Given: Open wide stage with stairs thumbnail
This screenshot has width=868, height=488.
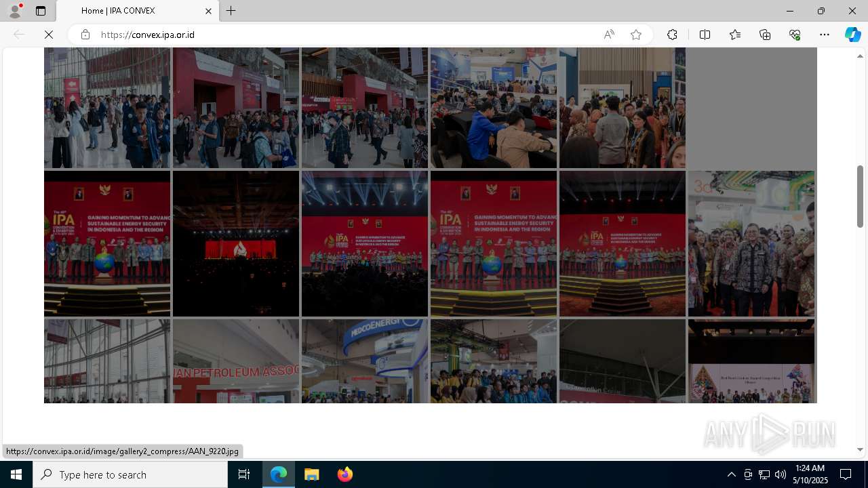Looking at the screenshot, I should pos(623,243).
